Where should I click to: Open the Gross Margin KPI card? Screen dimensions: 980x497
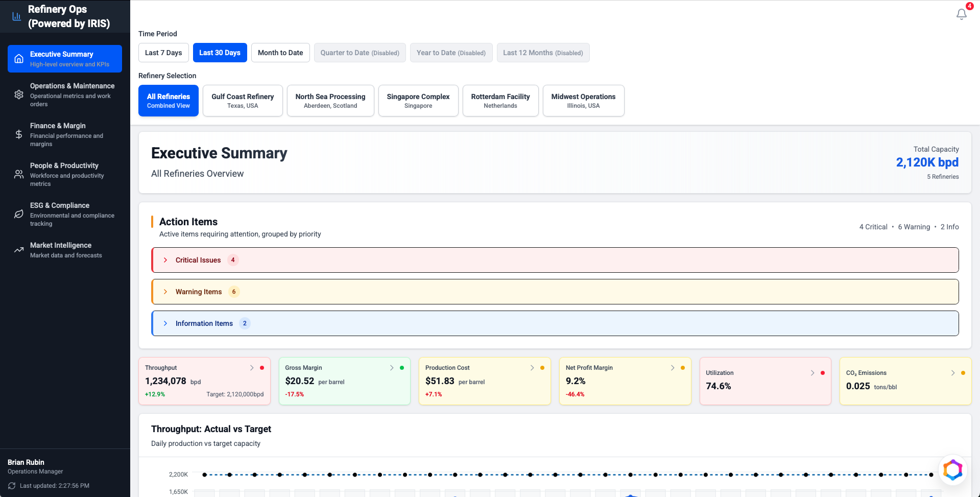pyautogui.click(x=344, y=381)
